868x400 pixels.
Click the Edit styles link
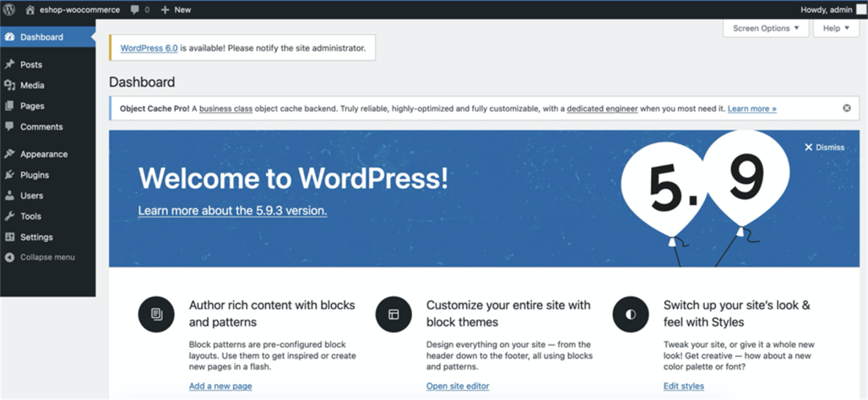point(684,386)
